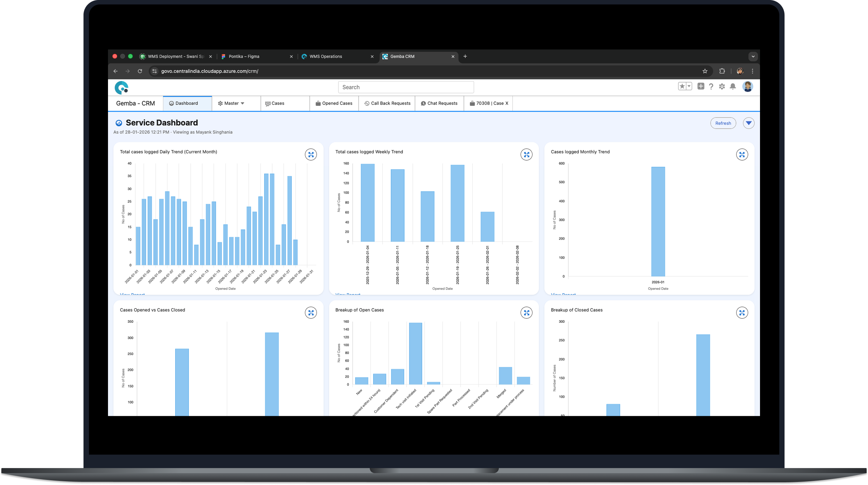Open the Master tab dropdown arrow
Screen dimensions: 868x485
[x=242, y=104]
